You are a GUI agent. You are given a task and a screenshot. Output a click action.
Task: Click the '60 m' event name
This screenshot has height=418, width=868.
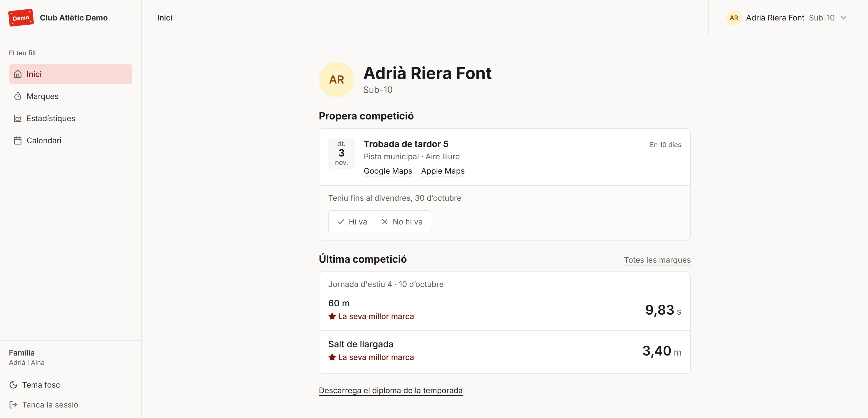click(x=339, y=303)
